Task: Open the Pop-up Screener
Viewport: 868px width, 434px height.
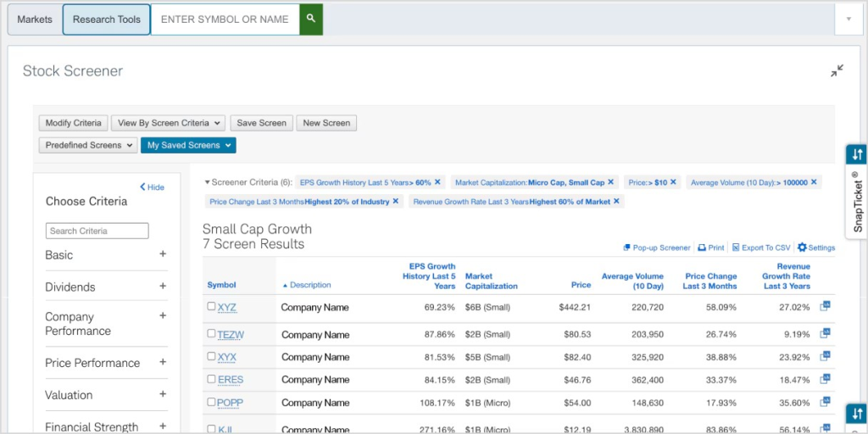Action: [657, 248]
